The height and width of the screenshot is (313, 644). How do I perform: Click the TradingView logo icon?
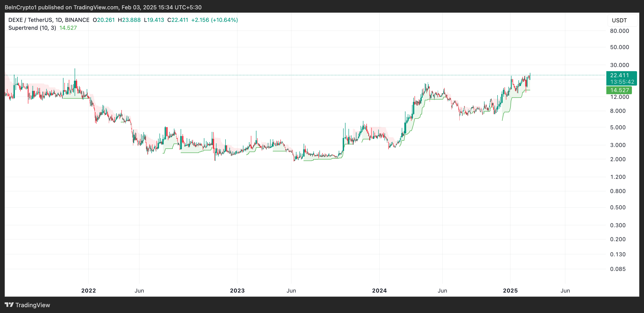[x=9, y=305]
